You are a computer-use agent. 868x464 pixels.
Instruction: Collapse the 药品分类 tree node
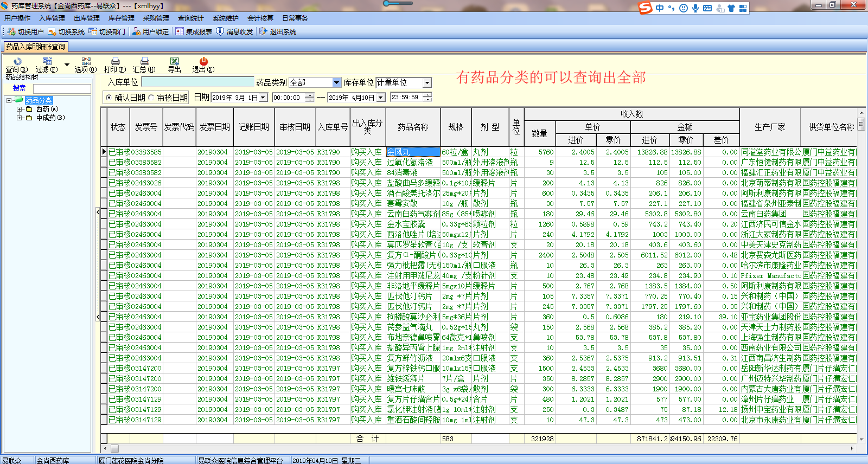click(x=9, y=100)
